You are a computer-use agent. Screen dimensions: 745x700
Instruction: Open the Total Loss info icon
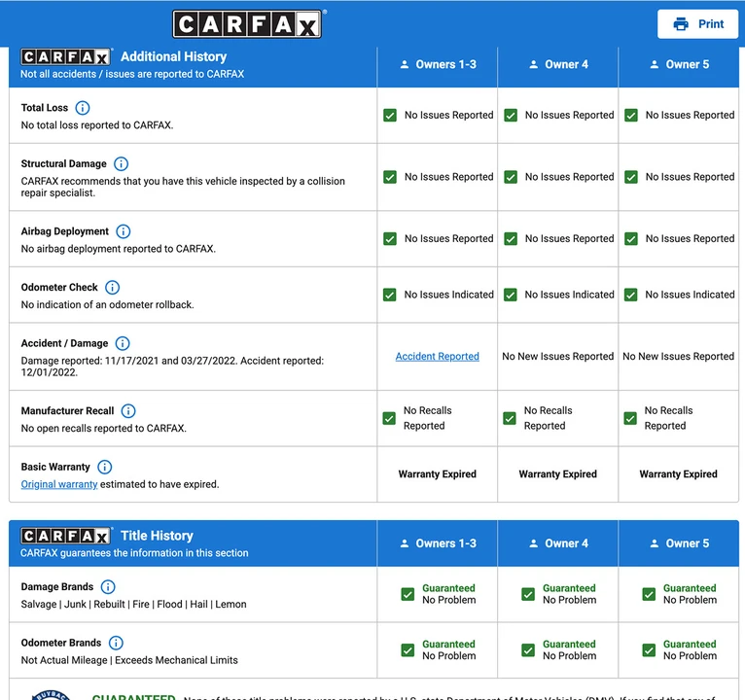83,108
